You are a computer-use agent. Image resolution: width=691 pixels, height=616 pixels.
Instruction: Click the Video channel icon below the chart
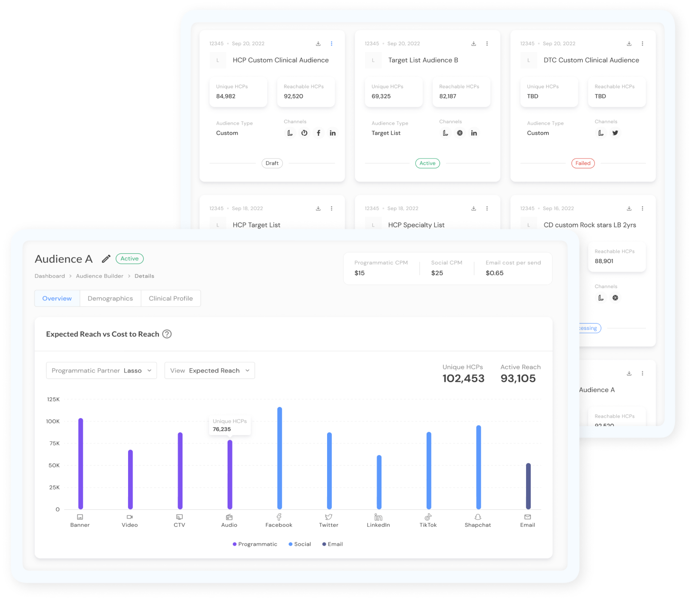[x=130, y=517]
